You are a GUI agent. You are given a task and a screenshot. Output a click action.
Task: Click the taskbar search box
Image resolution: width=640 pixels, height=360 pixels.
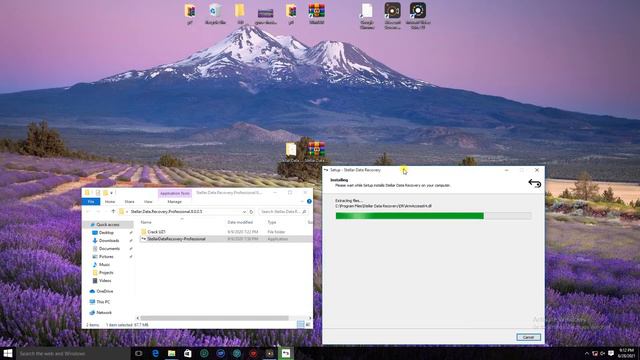tap(73, 353)
